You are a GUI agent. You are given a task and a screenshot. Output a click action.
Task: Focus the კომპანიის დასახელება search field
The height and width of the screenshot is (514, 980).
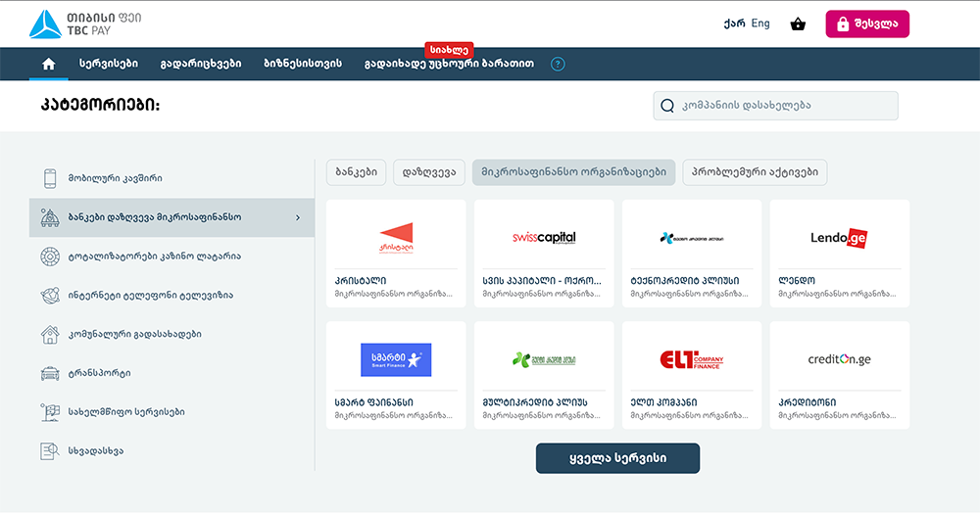pyautogui.click(x=775, y=106)
